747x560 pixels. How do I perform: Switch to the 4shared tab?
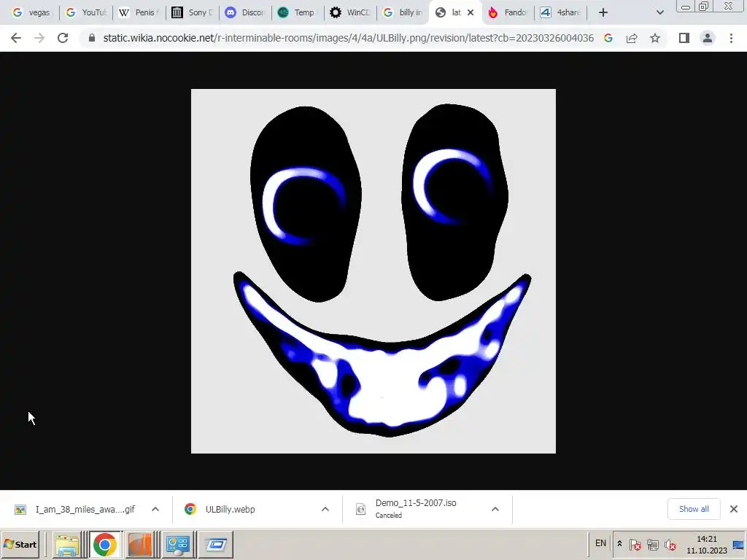[561, 12]
